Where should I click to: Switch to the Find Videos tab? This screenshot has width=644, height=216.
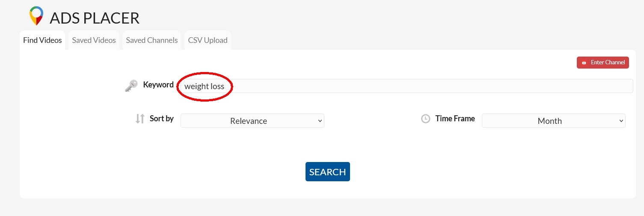point(42,40)
